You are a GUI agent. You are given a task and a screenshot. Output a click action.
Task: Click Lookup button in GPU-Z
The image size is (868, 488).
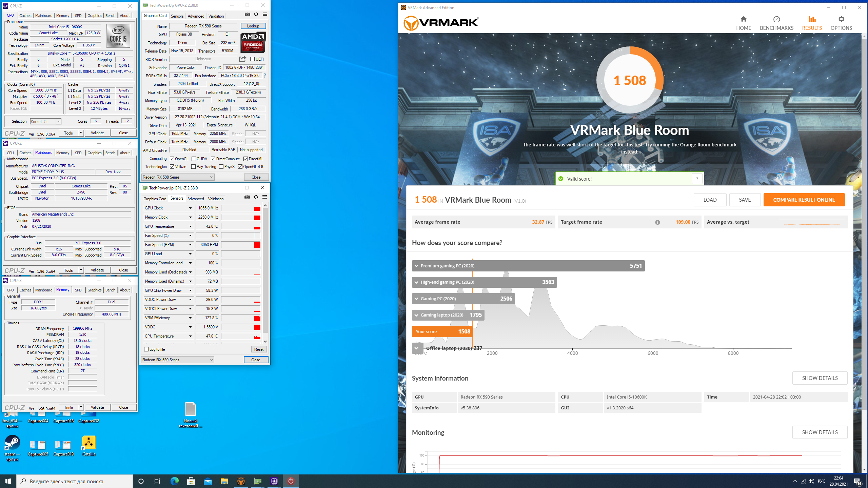click(253, 26)
